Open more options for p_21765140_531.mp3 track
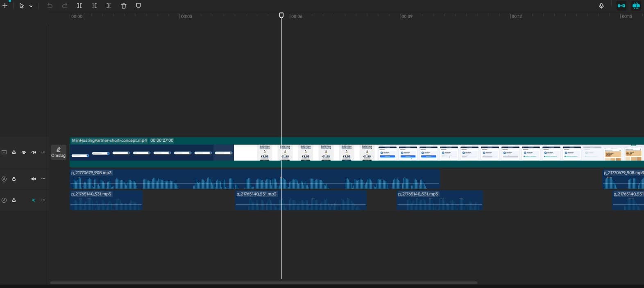This screenshot has height=288, width=644. [x=43, y=200]
